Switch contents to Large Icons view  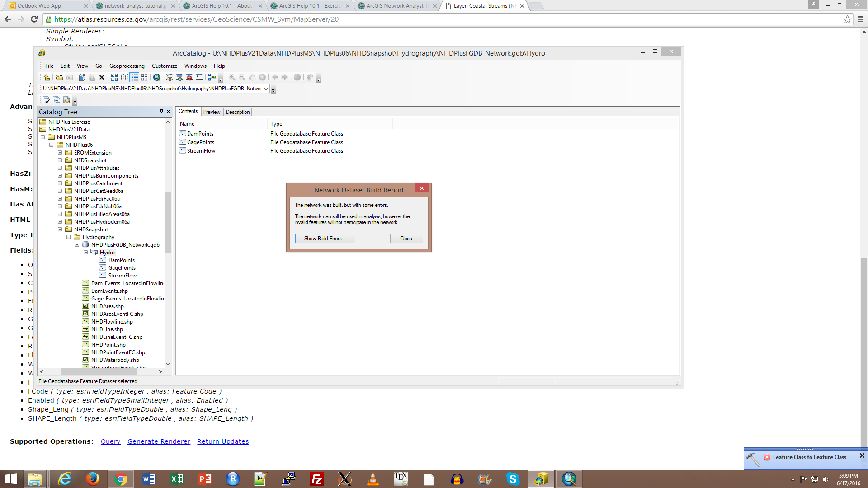click(114, 77)
